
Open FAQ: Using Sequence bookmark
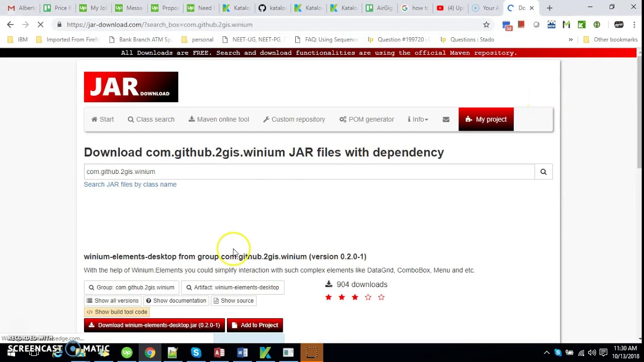(327, 40)
